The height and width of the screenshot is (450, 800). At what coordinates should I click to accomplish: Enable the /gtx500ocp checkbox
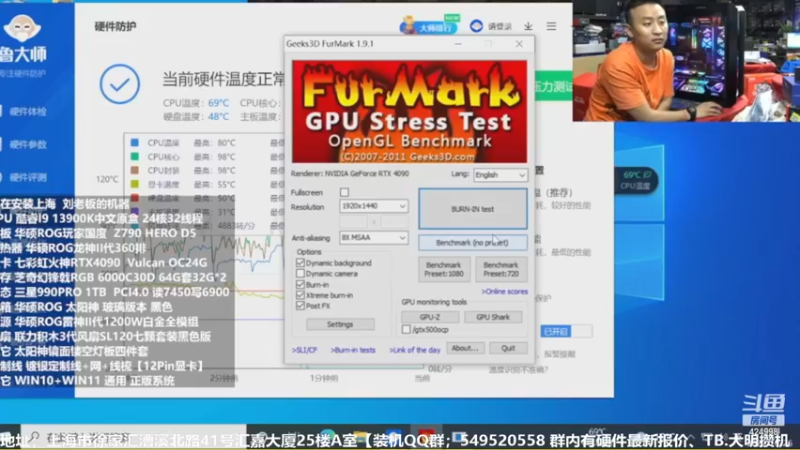pyautogui.click(x=406, y=330)
